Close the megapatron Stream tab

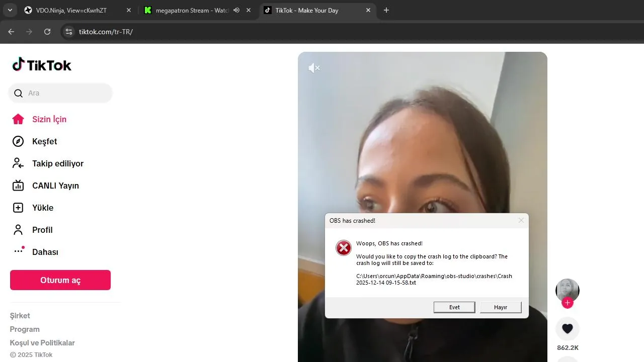249,10
